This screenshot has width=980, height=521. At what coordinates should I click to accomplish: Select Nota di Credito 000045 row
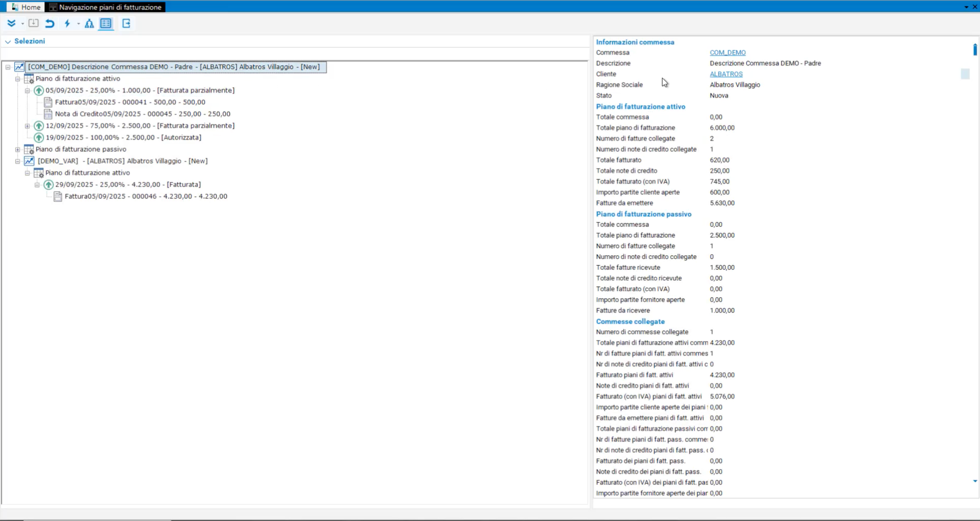pyautogui.click(x=143, y=114)
